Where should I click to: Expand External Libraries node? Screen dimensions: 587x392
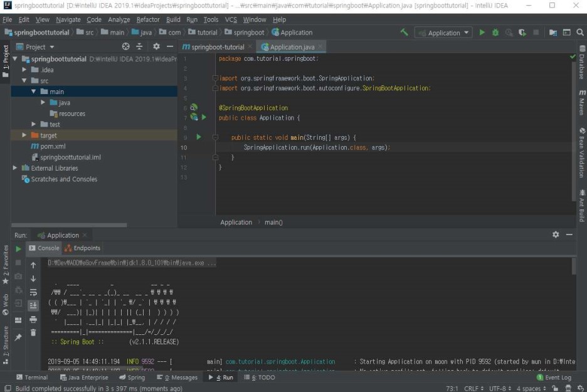[x=15, y=167]
